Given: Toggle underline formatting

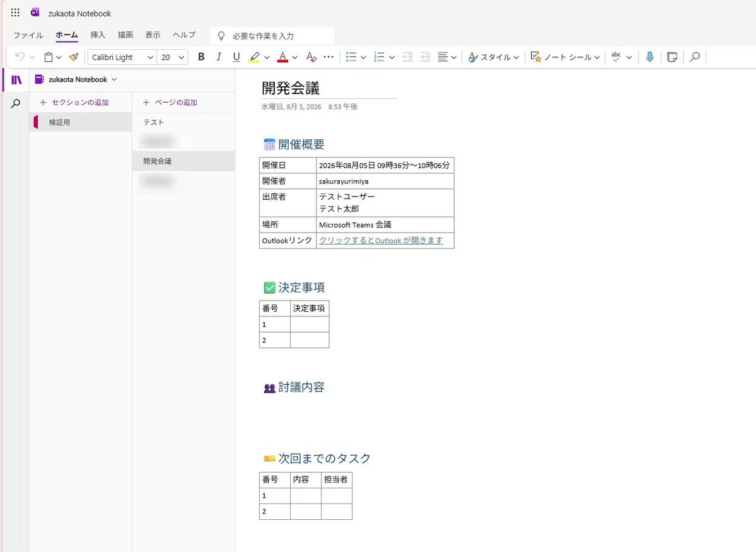Looking at the screenshot, I should pos(236,57).
